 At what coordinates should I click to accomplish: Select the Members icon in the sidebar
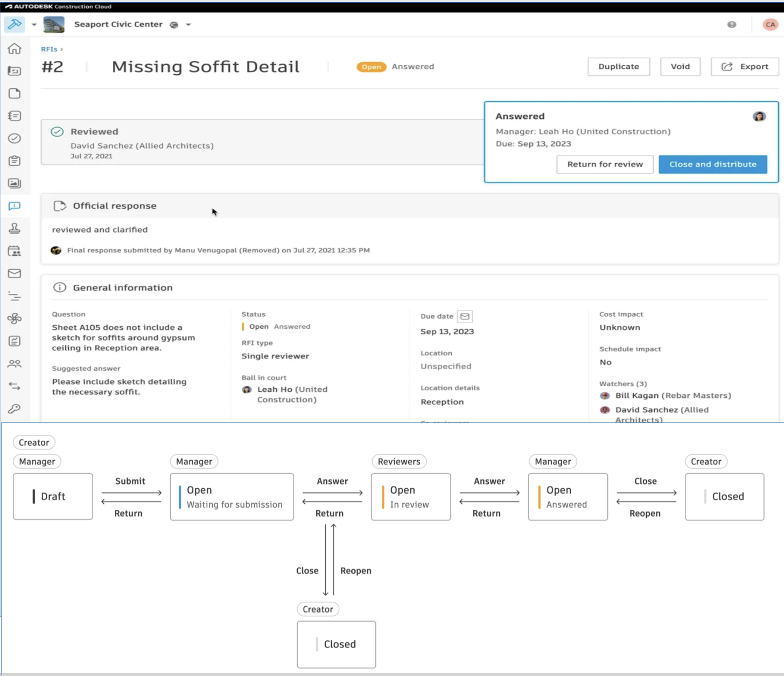point(15,363)
